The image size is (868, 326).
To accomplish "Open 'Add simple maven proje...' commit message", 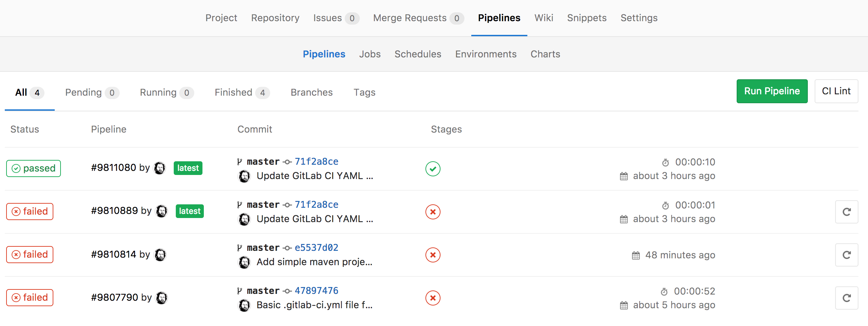I will coord(314,262).
